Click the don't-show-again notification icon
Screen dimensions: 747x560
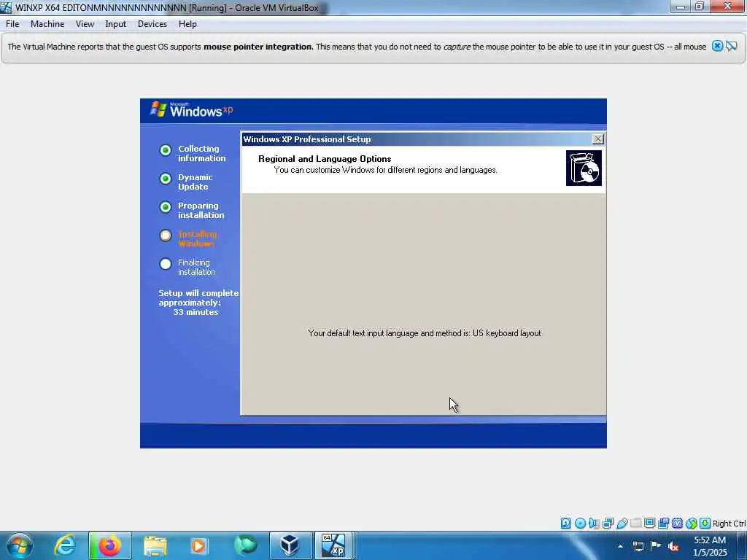click(731, 46)
